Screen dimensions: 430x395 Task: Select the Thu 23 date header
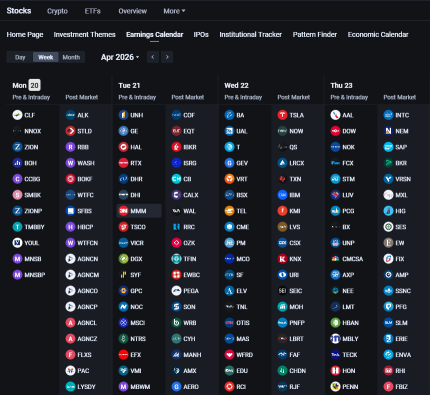pos(341,86)
